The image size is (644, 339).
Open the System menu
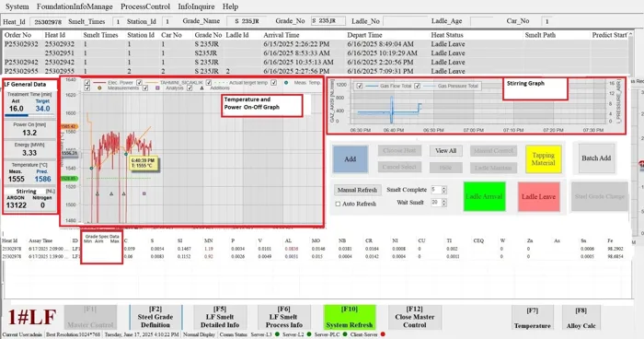17,6
